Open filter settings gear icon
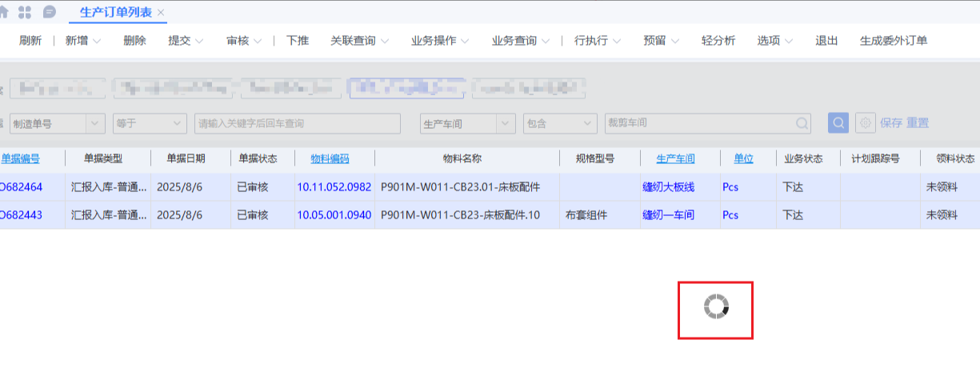980x392 pixels. click(x=865, y=123)
